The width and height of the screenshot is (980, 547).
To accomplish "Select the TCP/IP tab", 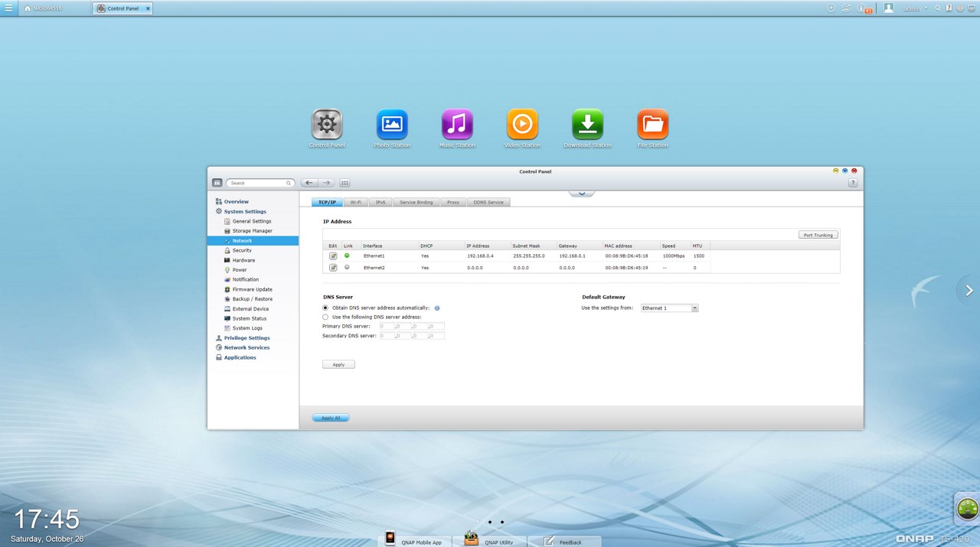I will click(327, 202).
